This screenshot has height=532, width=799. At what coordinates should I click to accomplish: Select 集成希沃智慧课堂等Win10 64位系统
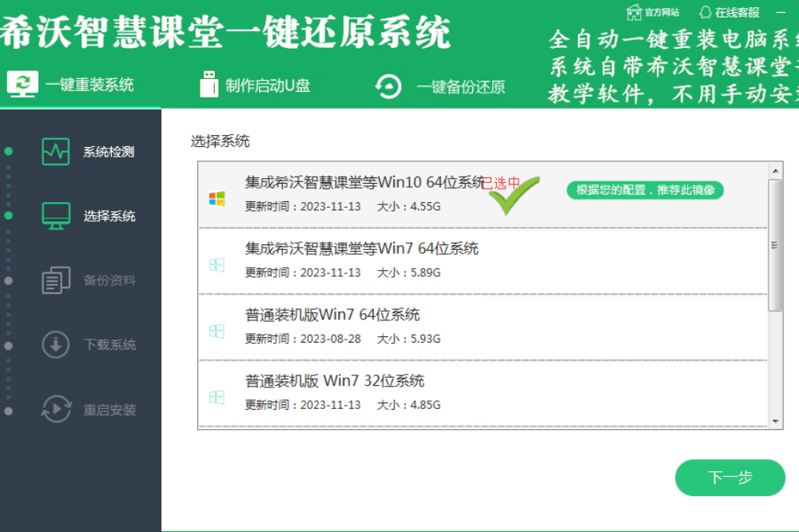click(x=483, y=195)
